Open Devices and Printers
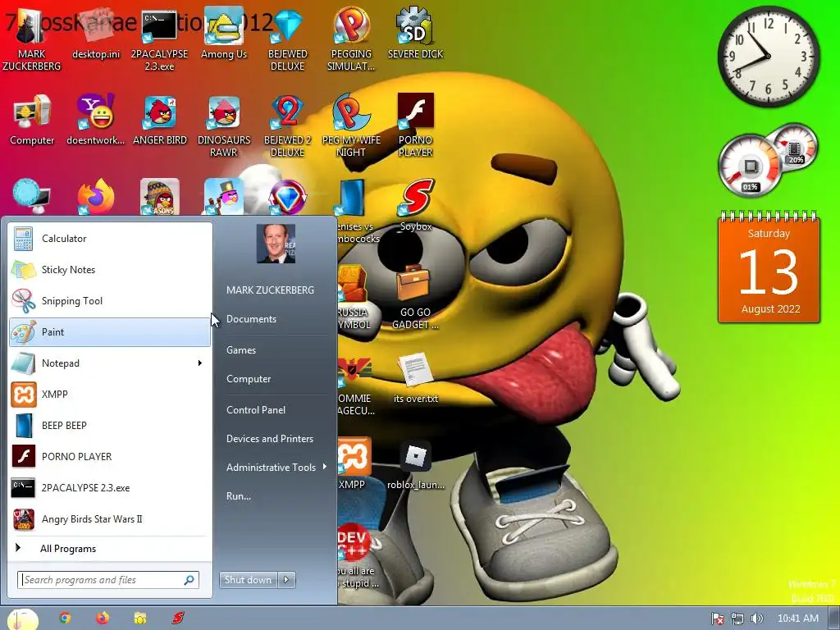The height and width of the screenshot is (630, 840). point(269,439)
